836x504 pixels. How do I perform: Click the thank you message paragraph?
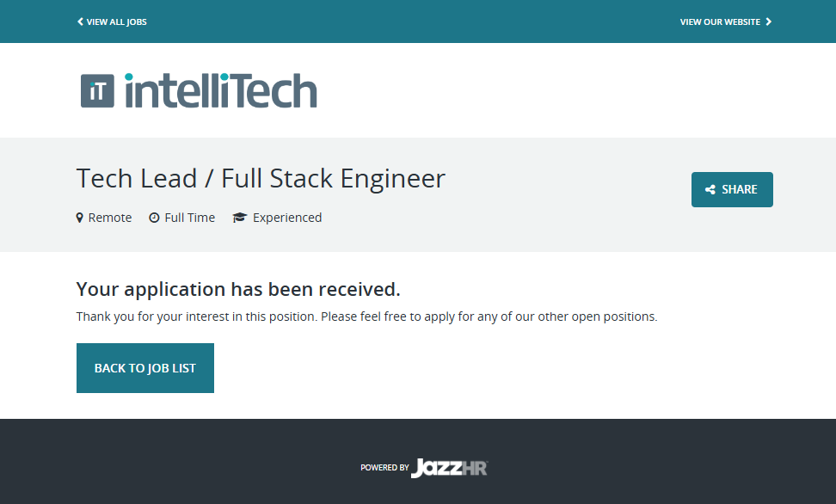pyautogui.click(x=366, y=317)
